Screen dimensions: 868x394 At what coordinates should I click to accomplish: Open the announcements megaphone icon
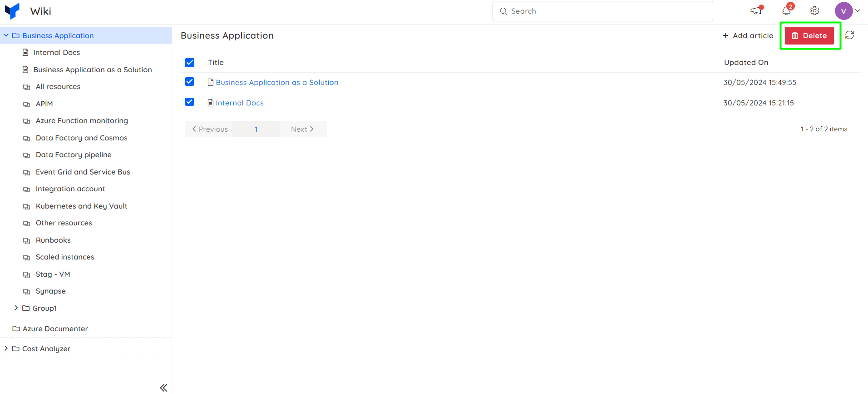tap(756, 10)
